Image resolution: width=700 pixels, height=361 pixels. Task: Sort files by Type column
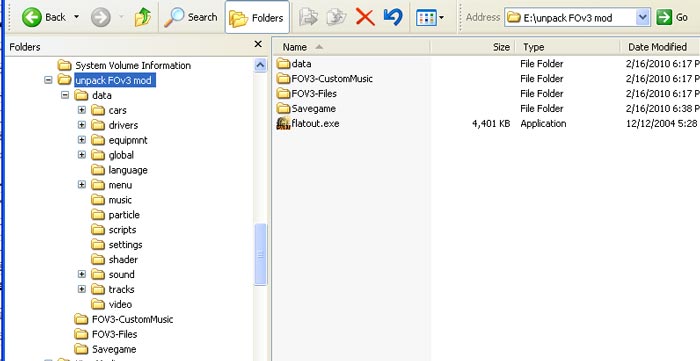click(x=567, y=47)
